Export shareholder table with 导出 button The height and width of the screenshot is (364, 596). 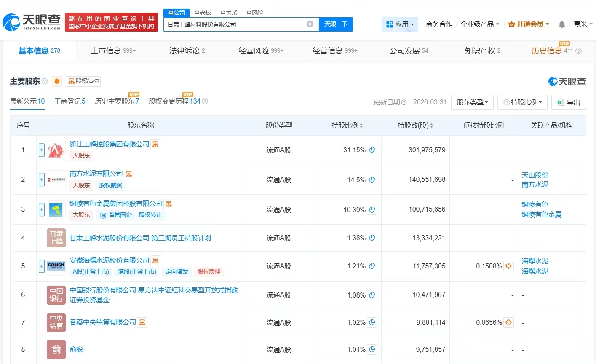coord(569,102)
